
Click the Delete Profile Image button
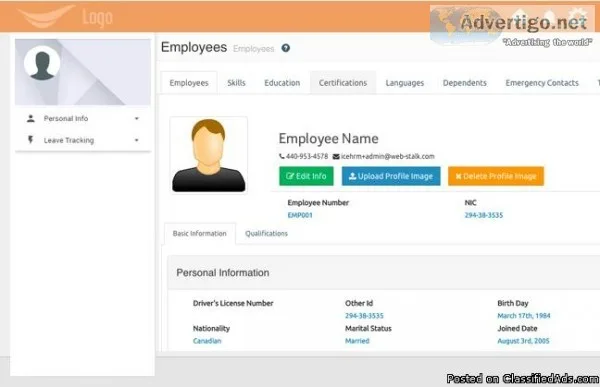pyautogui.click(x=496, y=176)
